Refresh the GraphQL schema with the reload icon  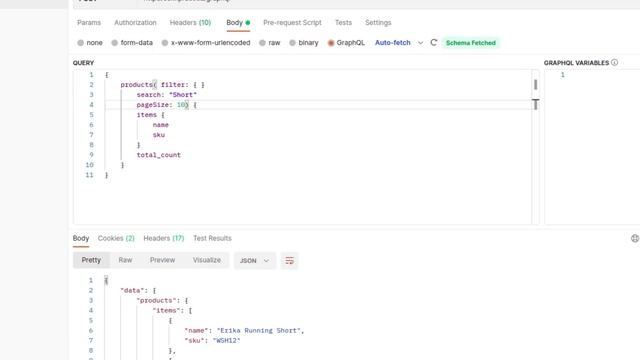point(433,42)
